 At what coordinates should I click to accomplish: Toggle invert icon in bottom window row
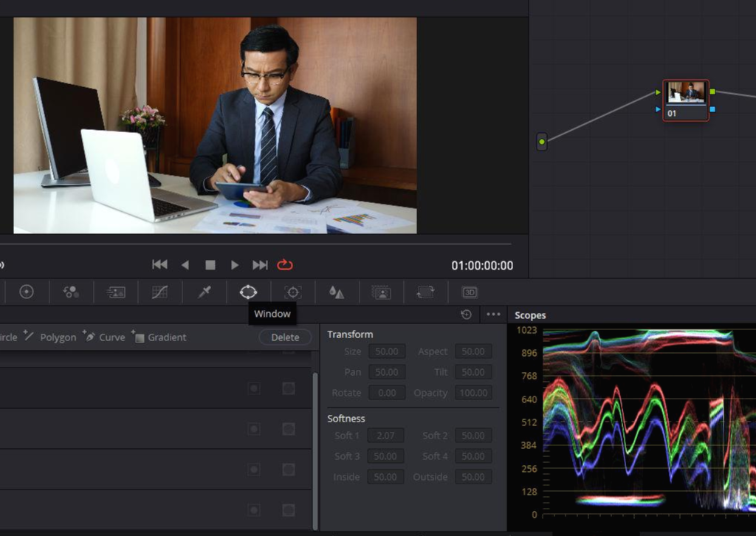point(254,510)
